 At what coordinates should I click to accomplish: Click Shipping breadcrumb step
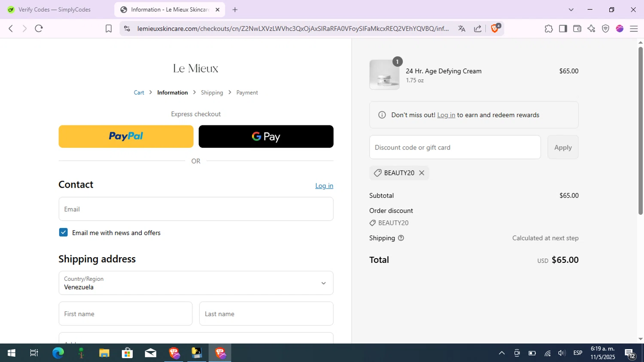(x=212, y=92)
